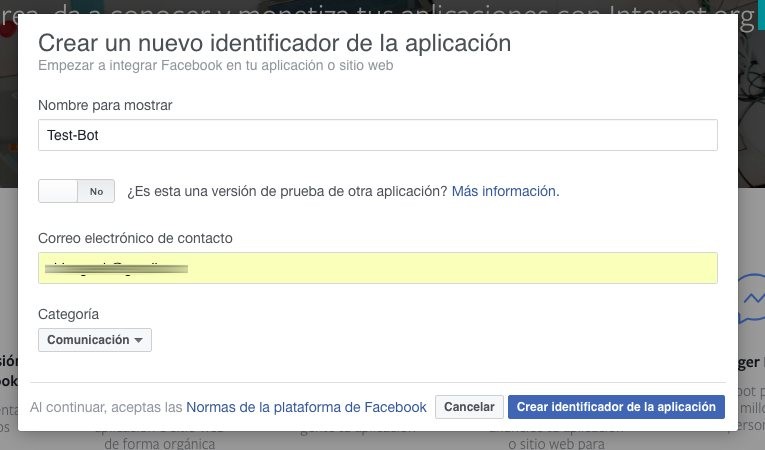Click the dialog title Crear un nuevo identificador
765x450 pixels.
275,43
